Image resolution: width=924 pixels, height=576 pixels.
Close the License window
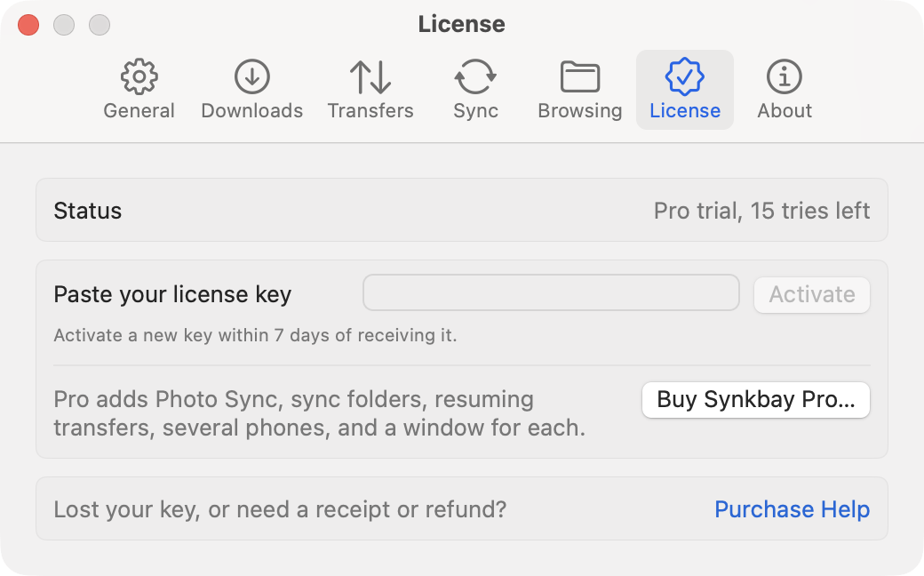pyautogui.click(x=28, y=26)
